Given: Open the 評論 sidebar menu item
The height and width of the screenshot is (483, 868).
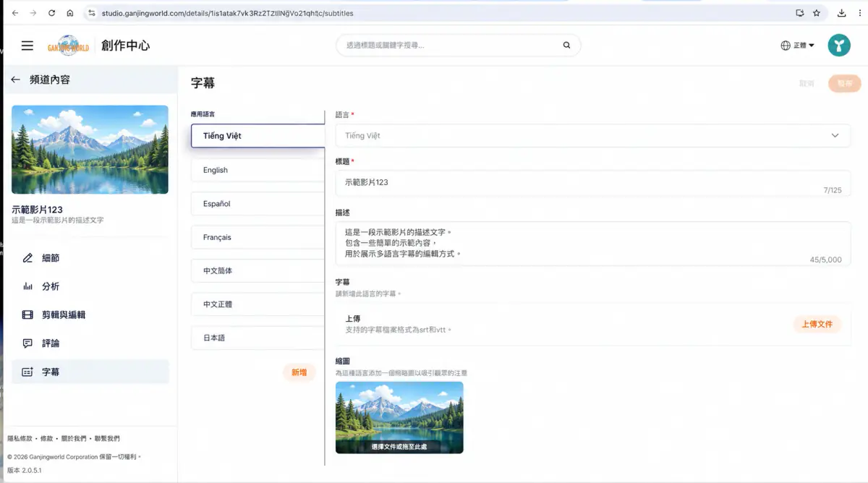Looking at the screenshot, I should point(90,343).
